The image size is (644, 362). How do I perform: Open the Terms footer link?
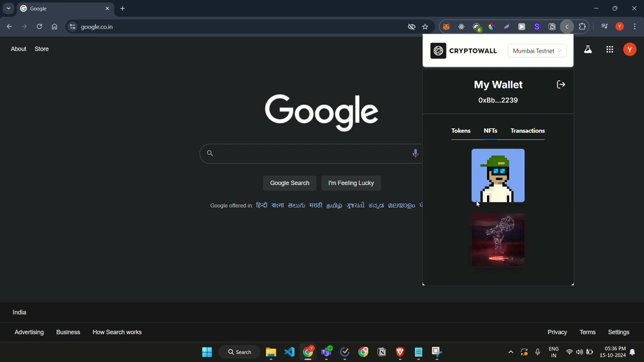point(588,332)
